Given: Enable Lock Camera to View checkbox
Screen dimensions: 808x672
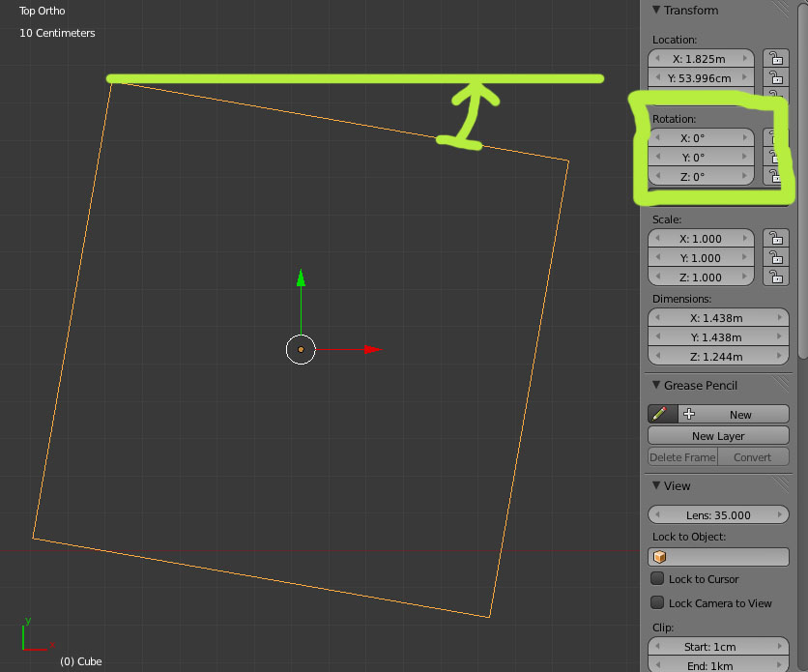Looking at the screenshot, I should 657,602.
